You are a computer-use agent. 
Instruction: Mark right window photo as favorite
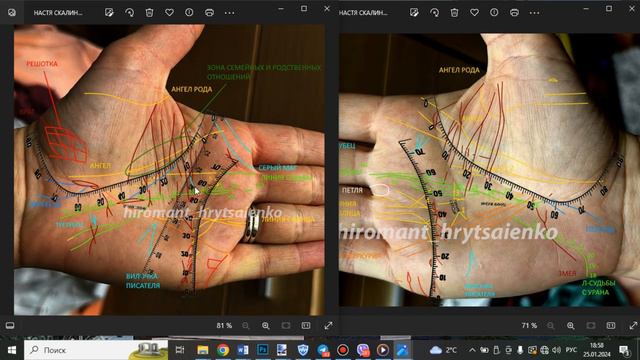pyautogui.click(x=474, y=13)
